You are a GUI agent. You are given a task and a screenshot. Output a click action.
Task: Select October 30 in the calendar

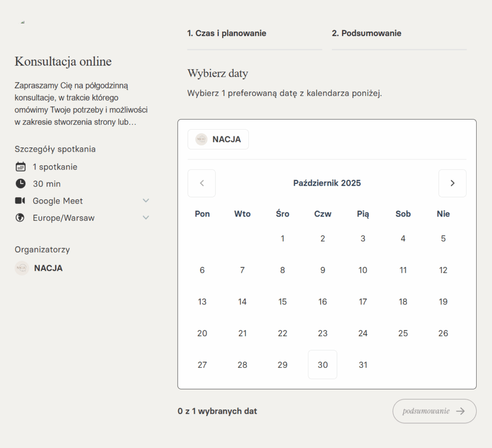tap(322, 364)
